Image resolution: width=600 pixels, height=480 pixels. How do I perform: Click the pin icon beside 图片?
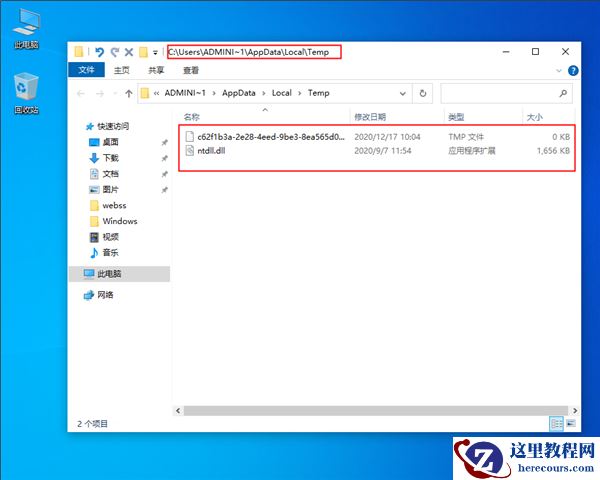tap(165, 190)
